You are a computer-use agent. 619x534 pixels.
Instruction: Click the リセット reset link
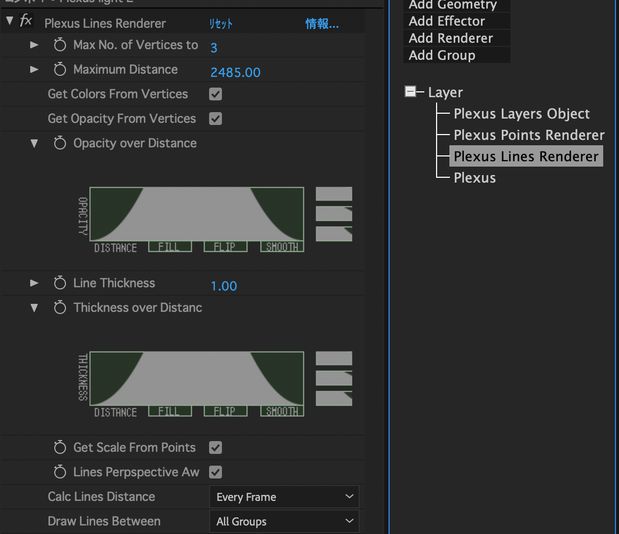tap(221, 24)
